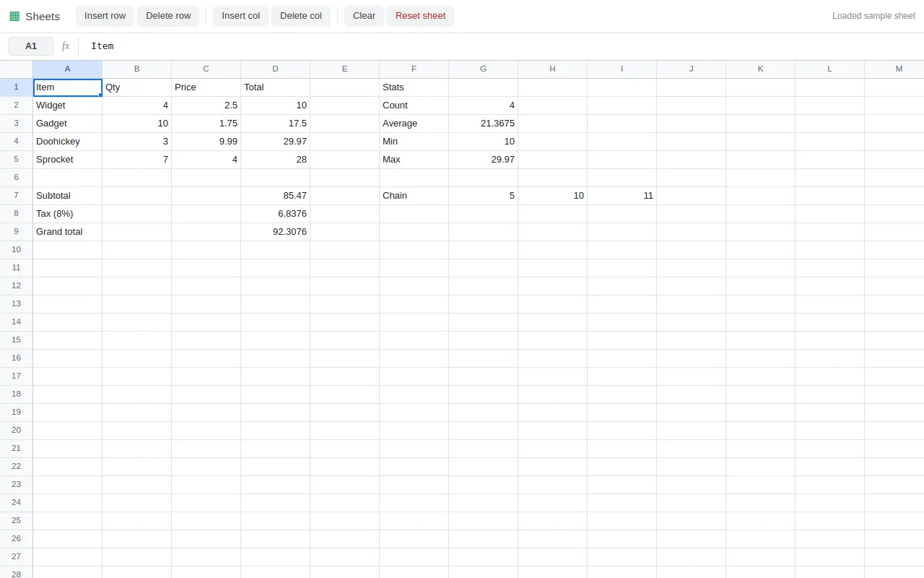Add a column with Insert col
Image resolution: width=924 pixels, height=578 pixels.
coord(240,16)
